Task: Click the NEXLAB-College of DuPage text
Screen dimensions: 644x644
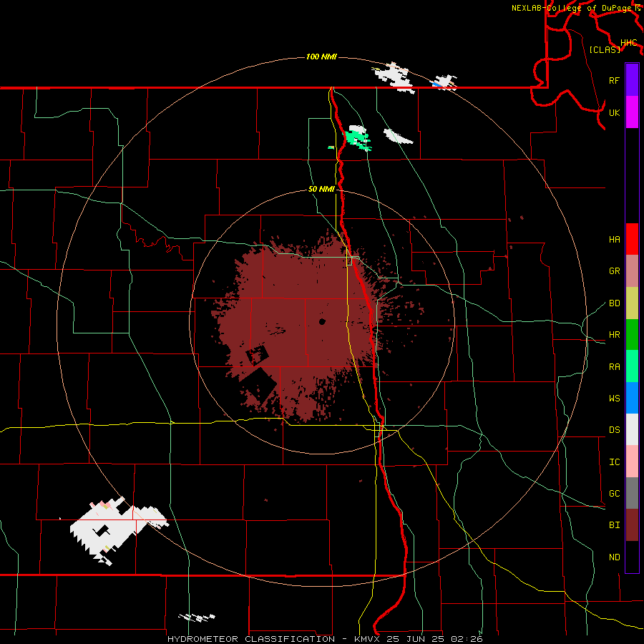Action: point(572,8)
